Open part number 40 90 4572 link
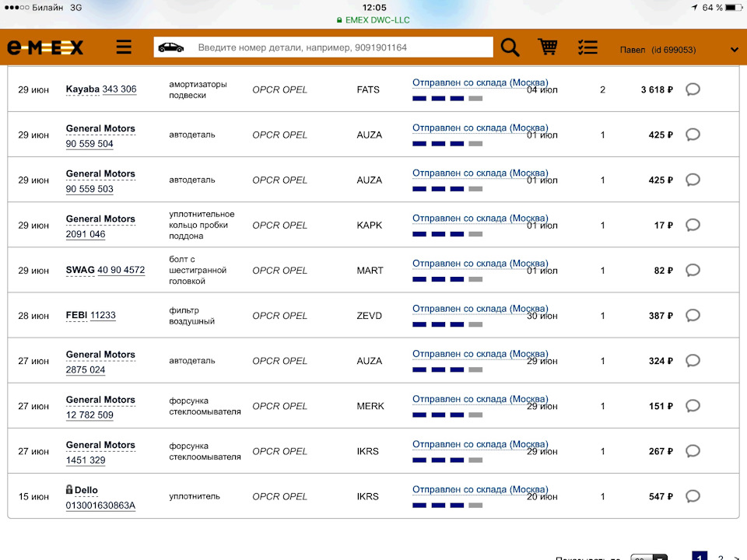The height and width of the screenshot is (560, 747). coord(121,270)
